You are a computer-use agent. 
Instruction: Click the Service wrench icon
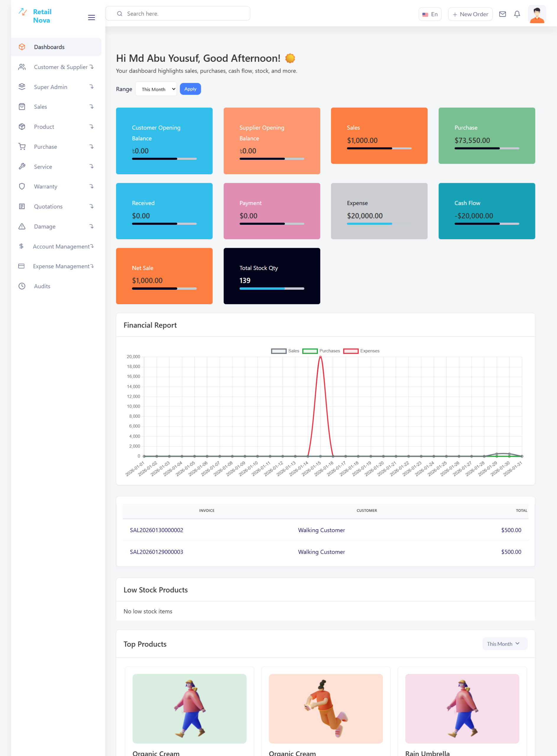[22, 167]
